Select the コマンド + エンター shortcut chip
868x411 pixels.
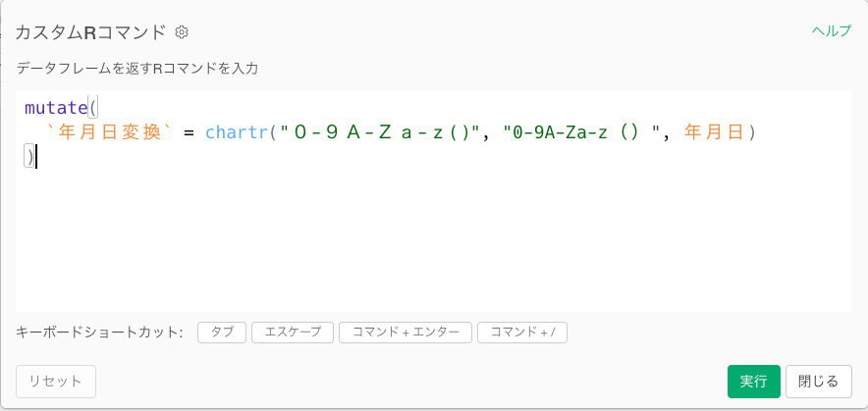point(406,333)
